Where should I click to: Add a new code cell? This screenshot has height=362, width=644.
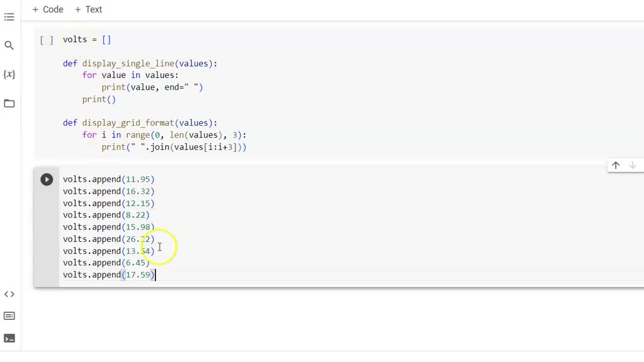pos(48,9)
